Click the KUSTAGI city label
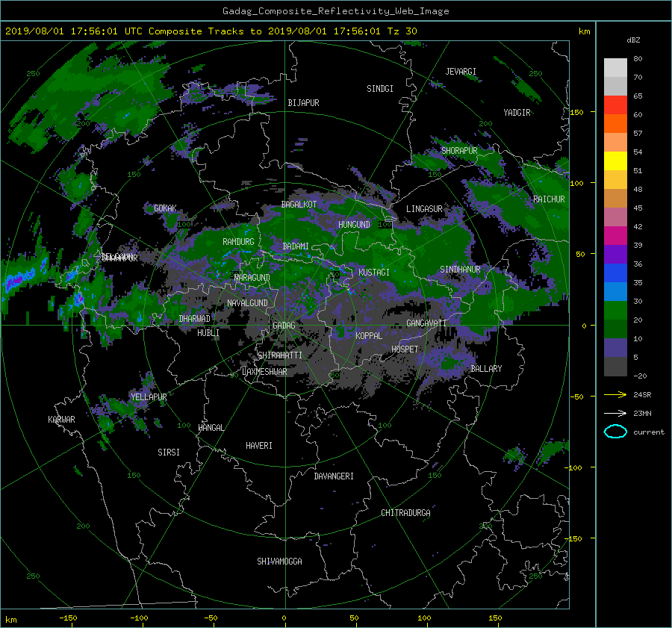Image resolution: width=672 pixels, height=628 pixels. [374, 273]
